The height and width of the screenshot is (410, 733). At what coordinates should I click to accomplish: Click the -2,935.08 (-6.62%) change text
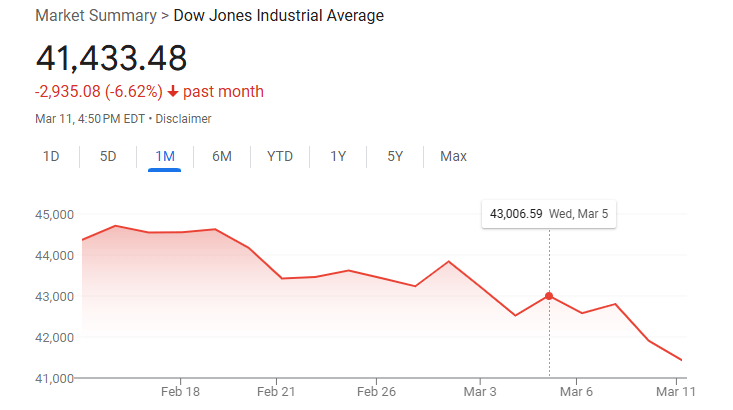click(x=98, y=92)
